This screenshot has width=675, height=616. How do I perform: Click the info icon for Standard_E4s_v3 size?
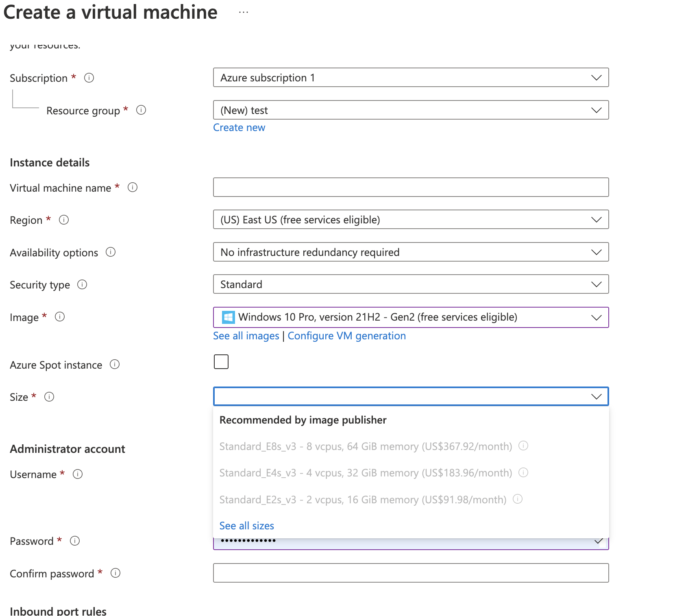523,472
